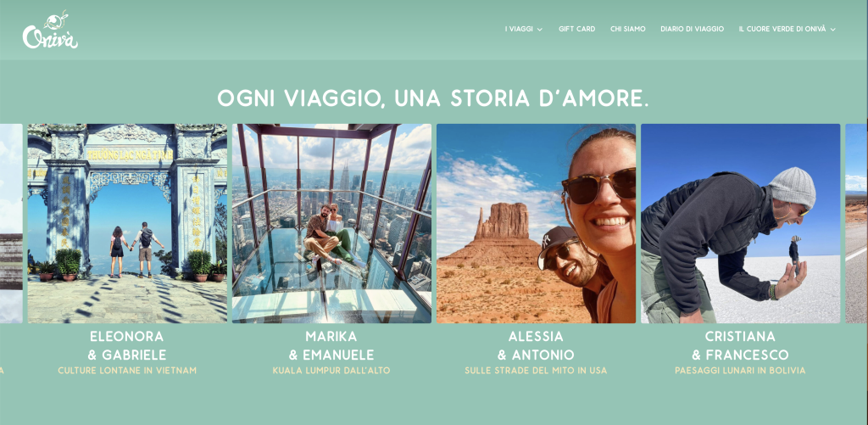This screenshot has width=868, height=425.
Task: Open the Bolivia salt flat photo
Action: tap(740, 223)
